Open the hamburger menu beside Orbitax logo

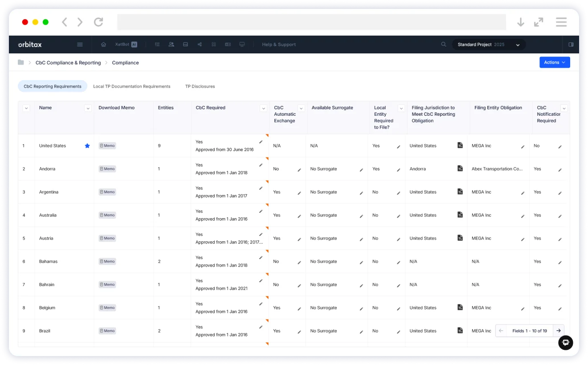click(x=80, y=45)
